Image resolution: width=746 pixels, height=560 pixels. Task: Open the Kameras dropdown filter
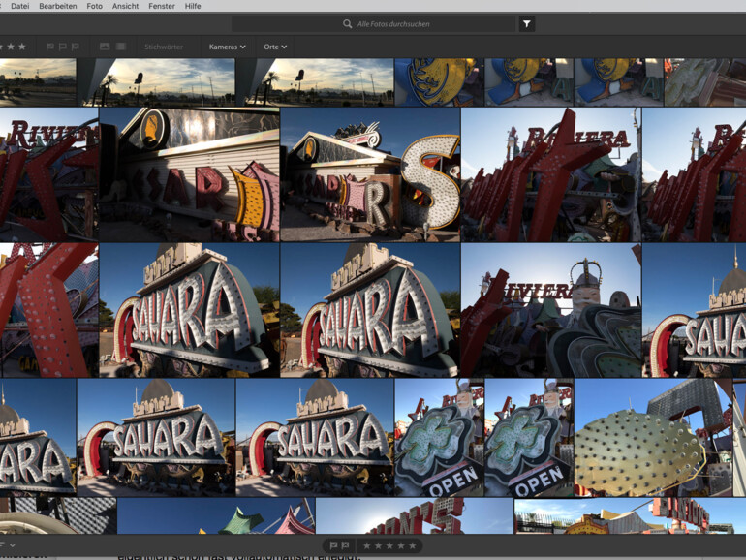click(x=227, y=47)
